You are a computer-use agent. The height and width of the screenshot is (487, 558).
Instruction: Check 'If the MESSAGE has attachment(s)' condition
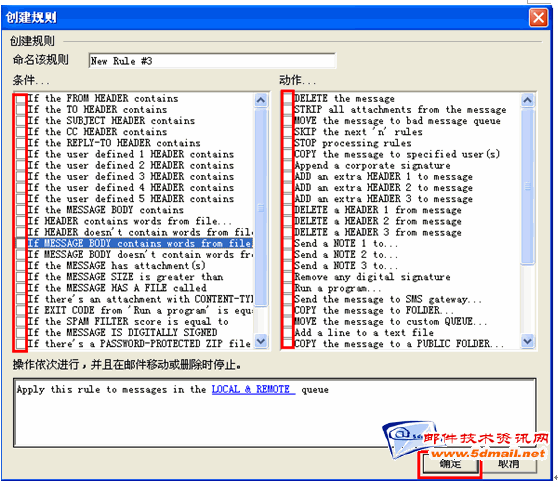(21, 266)
